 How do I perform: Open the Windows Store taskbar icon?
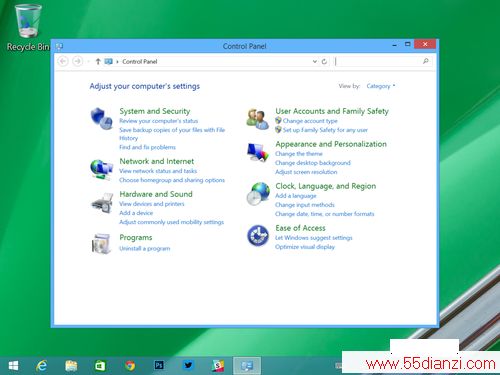click(x=100, y=366)
